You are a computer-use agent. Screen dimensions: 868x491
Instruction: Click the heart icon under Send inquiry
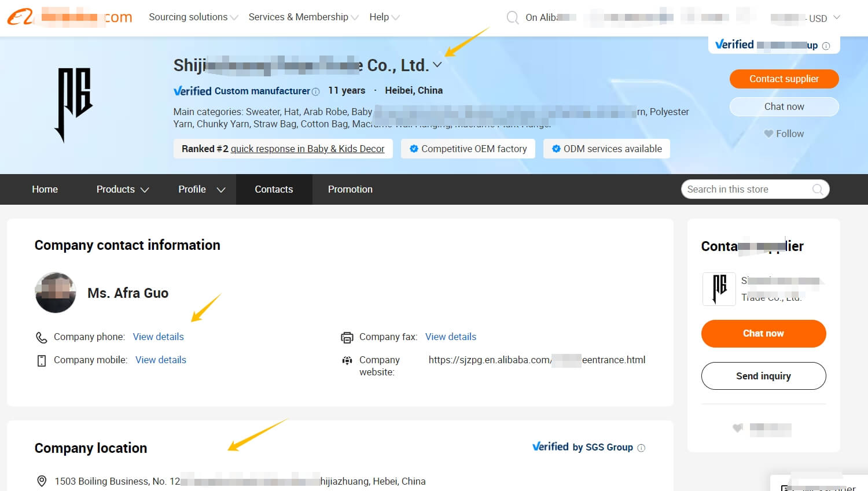pyautogui.click(x=737, y=428)
